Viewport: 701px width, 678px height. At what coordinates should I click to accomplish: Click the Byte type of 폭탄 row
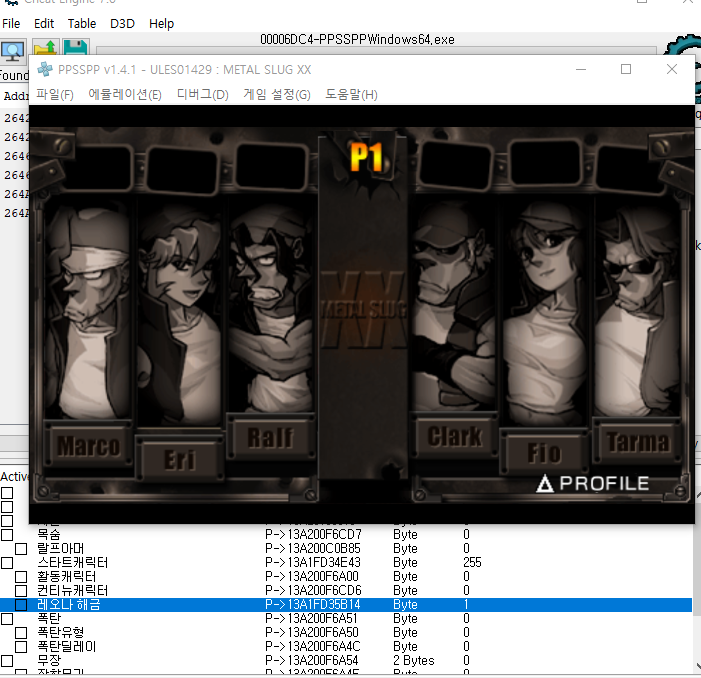pyautogui.click(x=405, y=619)
